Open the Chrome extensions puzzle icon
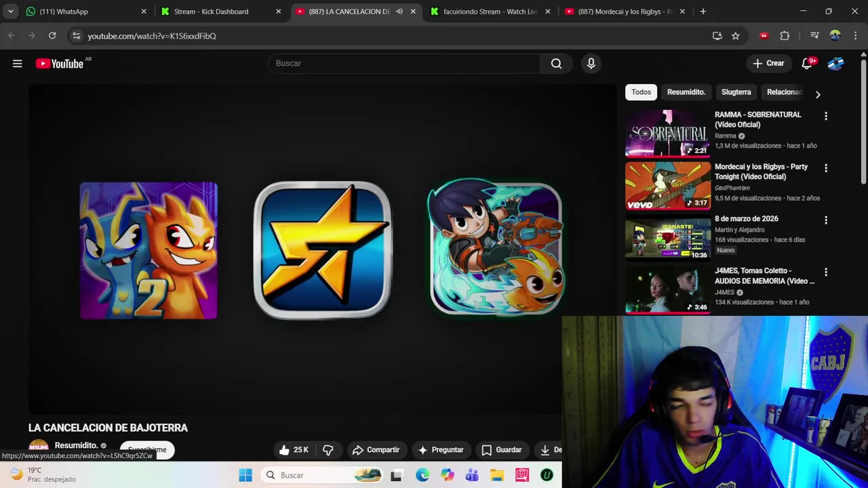 point(785,36)
